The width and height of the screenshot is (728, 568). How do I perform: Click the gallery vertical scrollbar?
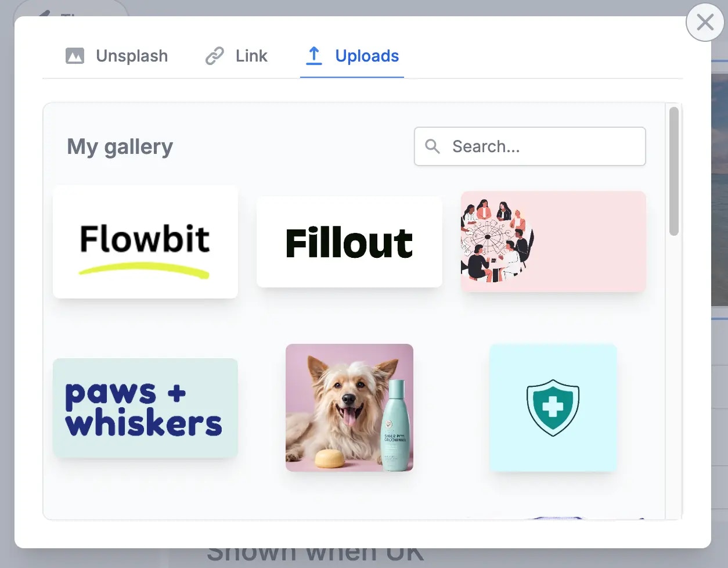pyautogui.click(x=674, y=171)
